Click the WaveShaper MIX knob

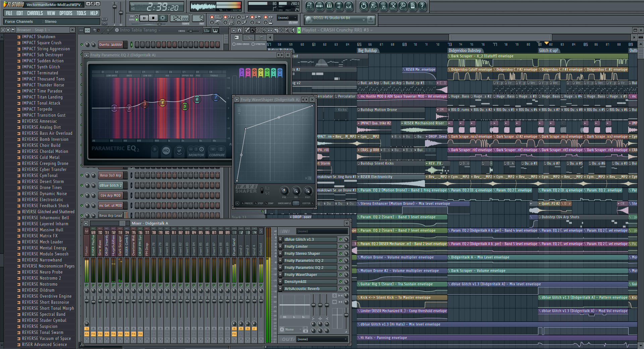click(296, 191)
